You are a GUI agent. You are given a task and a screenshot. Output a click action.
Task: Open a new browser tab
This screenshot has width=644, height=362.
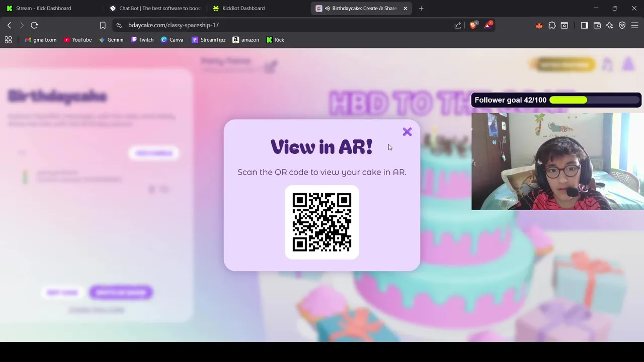(x=421, y=8)
